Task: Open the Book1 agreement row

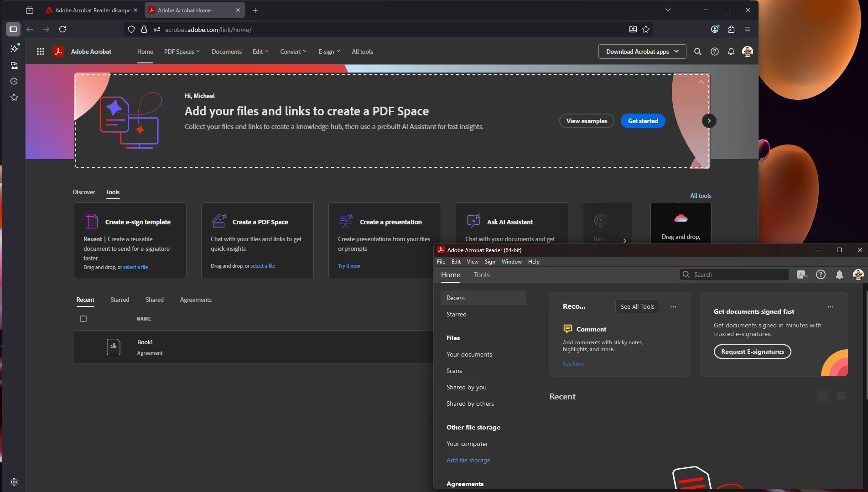Action: 253,347
